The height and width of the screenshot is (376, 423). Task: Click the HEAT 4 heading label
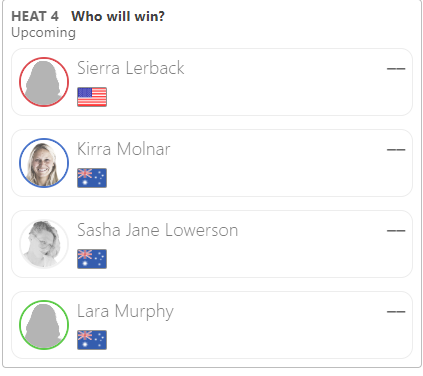tap(35, 16)
